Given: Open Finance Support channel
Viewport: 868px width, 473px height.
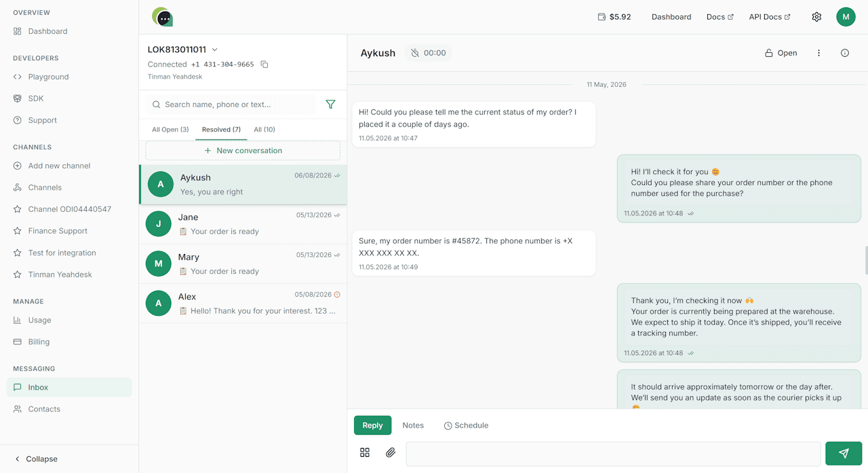Looking at the screenshot, I should tap(69, 231).
